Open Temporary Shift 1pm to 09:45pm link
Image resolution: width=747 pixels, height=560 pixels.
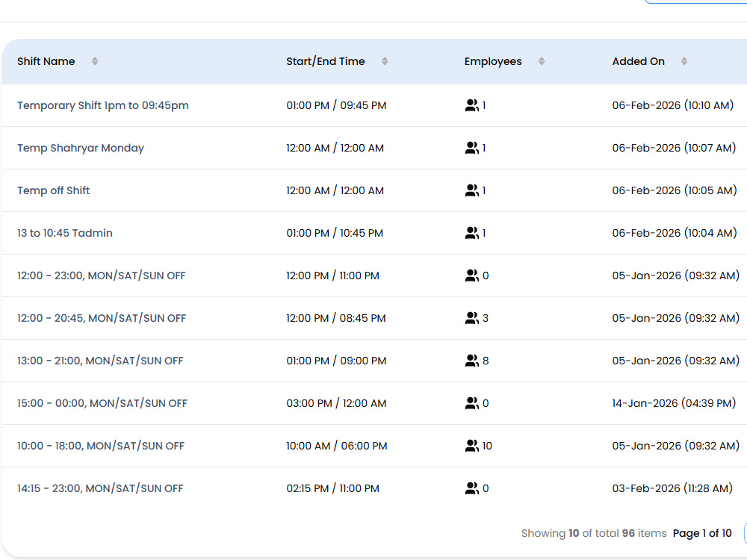coord(103,105)
